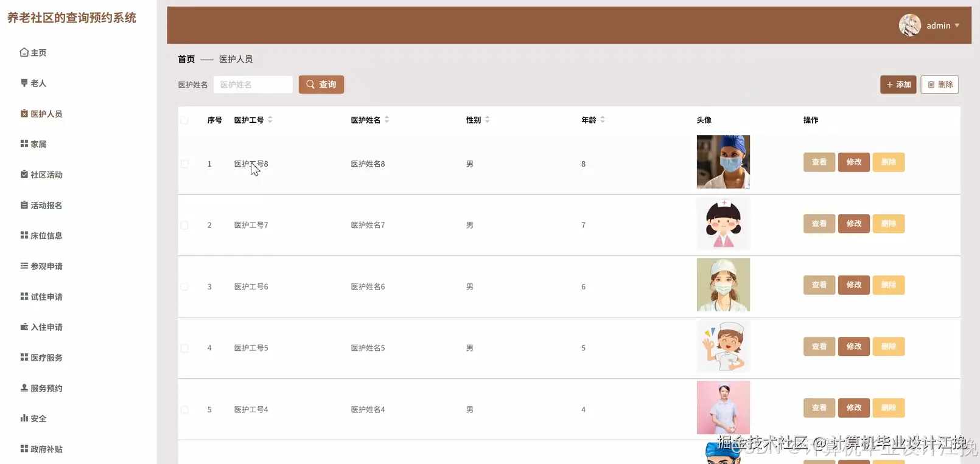Click the 医护工号5 cell
This screenshot has width=980, height=464.
(251, 348)
